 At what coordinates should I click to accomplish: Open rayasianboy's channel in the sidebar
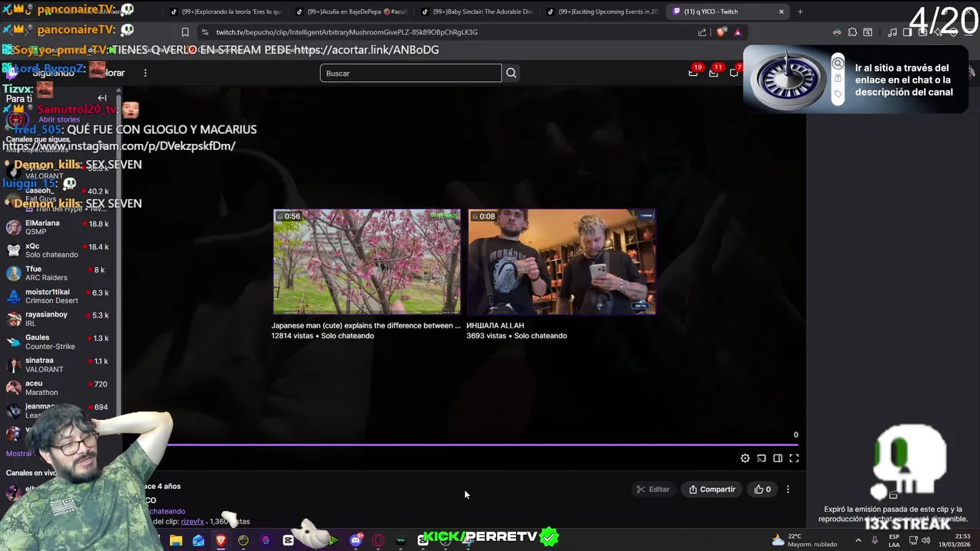(57, 318)
